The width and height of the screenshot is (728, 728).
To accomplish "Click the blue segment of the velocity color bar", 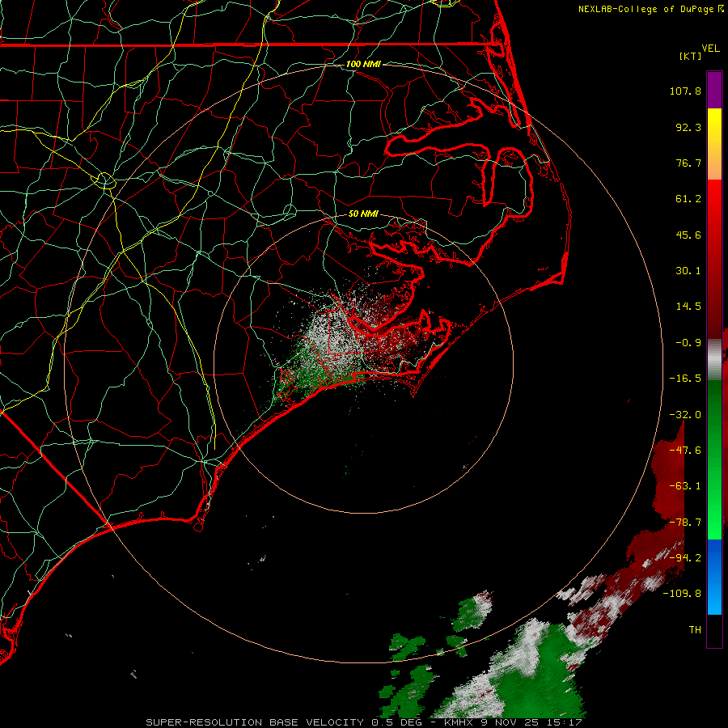I will (x=714, y=577).
